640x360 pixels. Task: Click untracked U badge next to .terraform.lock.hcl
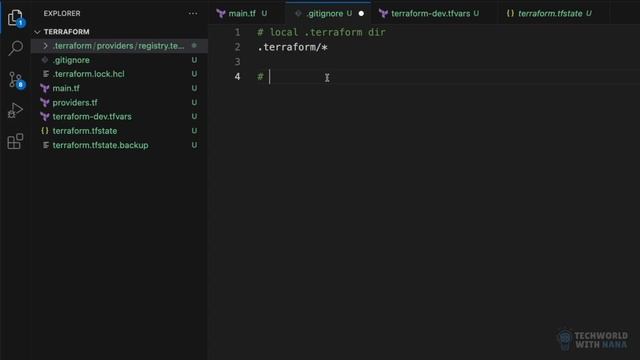point(194,74)
